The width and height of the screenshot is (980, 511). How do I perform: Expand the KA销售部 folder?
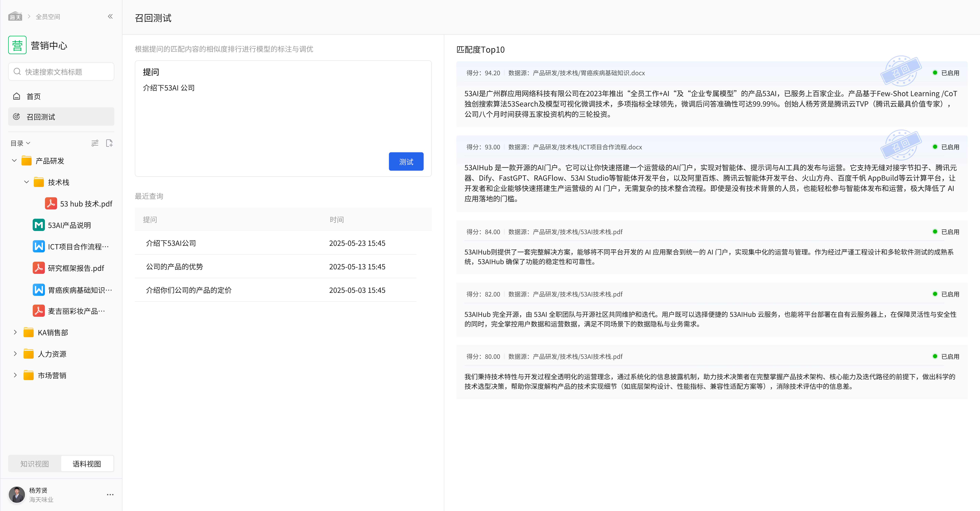pos(15,332)
